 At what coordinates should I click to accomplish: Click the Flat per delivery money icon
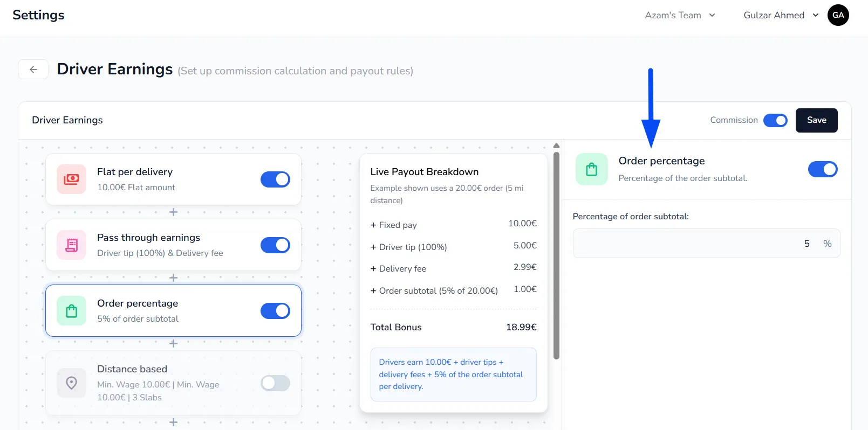(71, 179)
